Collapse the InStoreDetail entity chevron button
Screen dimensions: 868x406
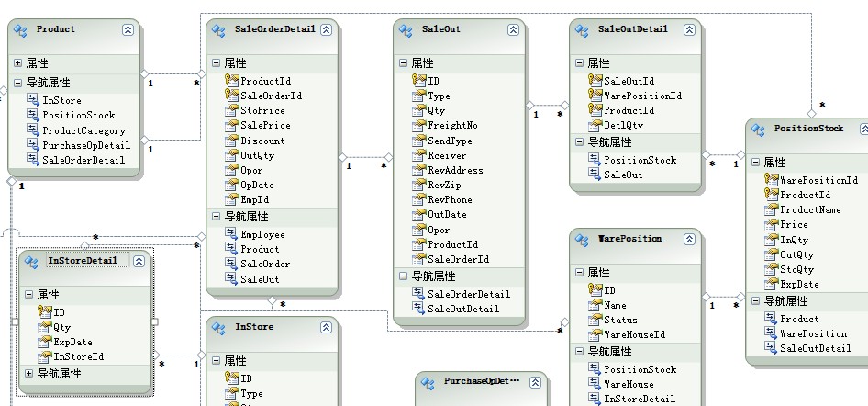pyautogui.click(x=139, y=262)
